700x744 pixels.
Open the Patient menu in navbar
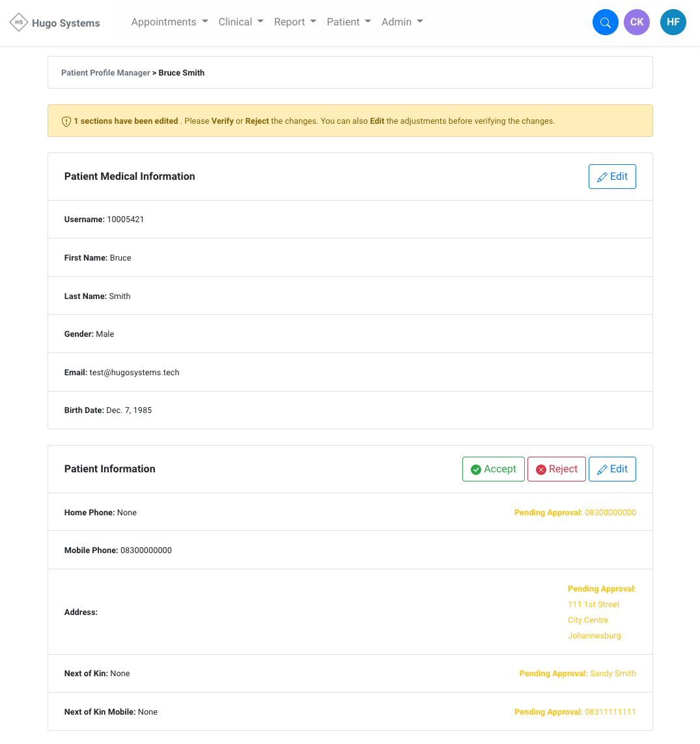(348, 22)
